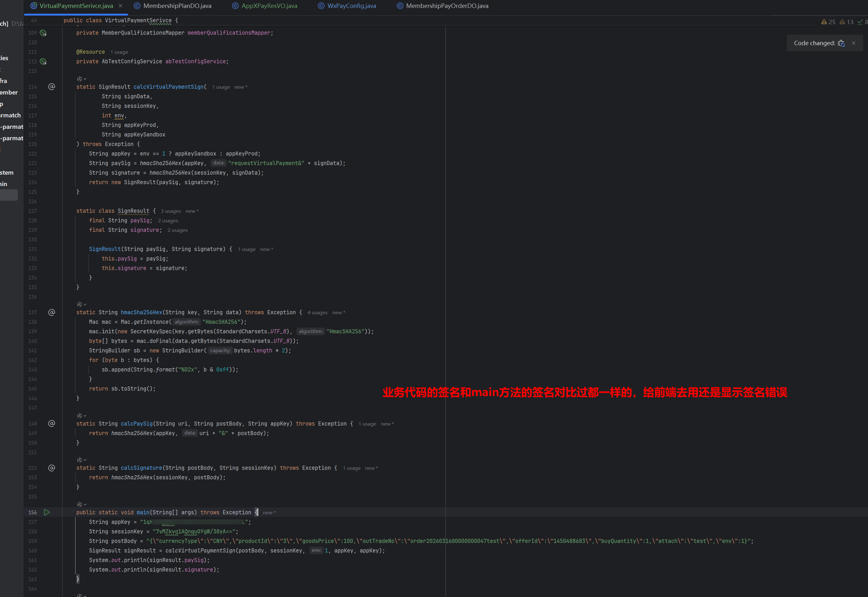Click the '3 usages' hint beside SignResult class
This screenshot has height=597, width=868.
[170, 211]
